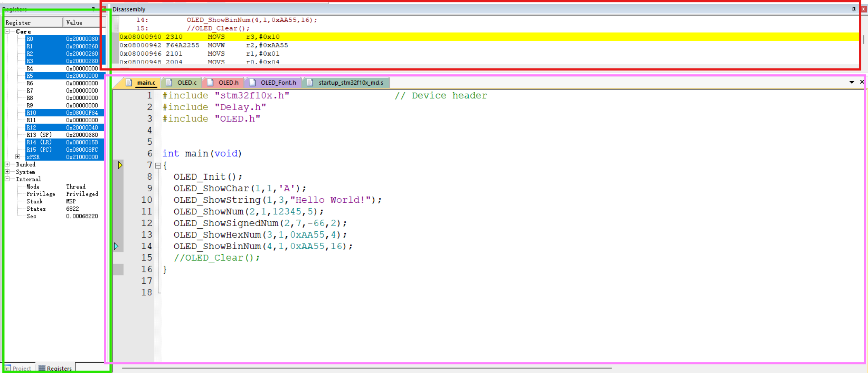Click cyan cursor arrow at line 14
The height and width of the screenshot is (373, 868).
point(116,246)
